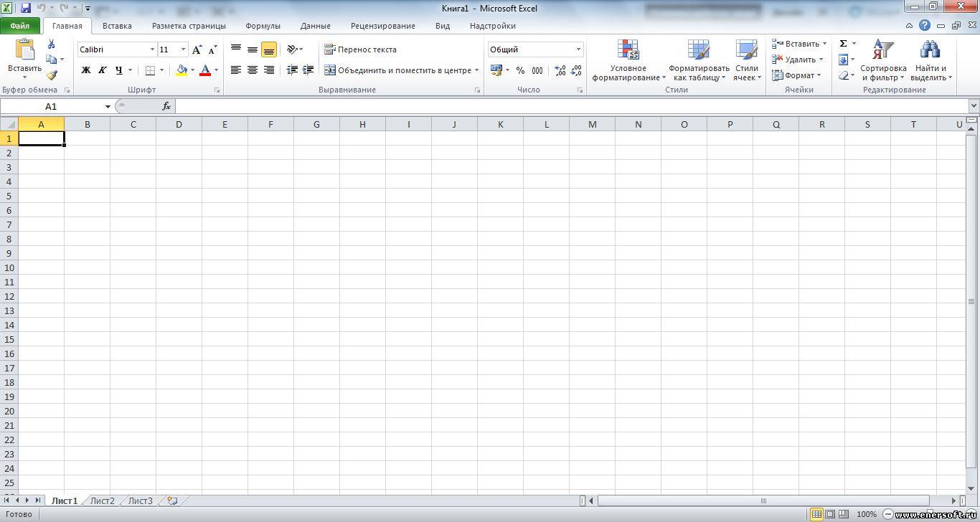Increase font size with the large A icon
This screenshot has width=980, height=522.
coord(197,49)
